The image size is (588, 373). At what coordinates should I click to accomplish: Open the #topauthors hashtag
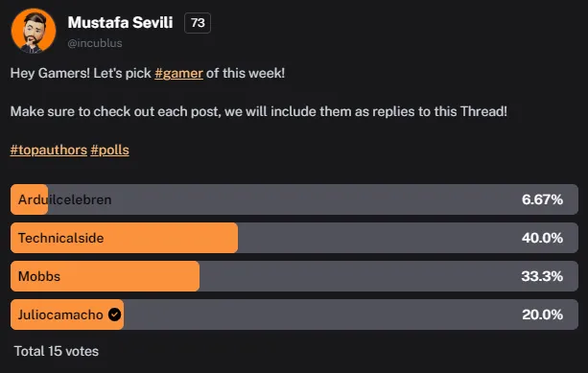49,150
